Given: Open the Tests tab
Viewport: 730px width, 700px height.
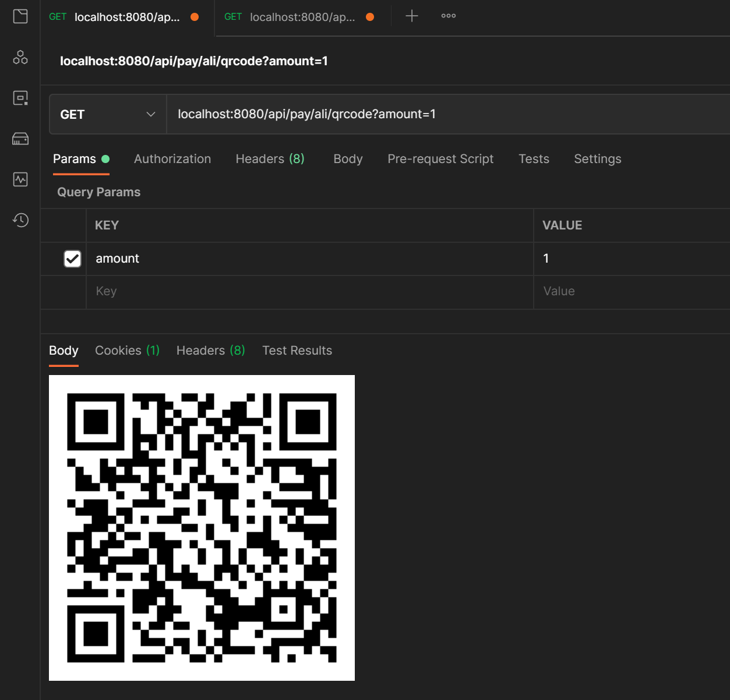Looking at the screenshot, I should [534, 158].
